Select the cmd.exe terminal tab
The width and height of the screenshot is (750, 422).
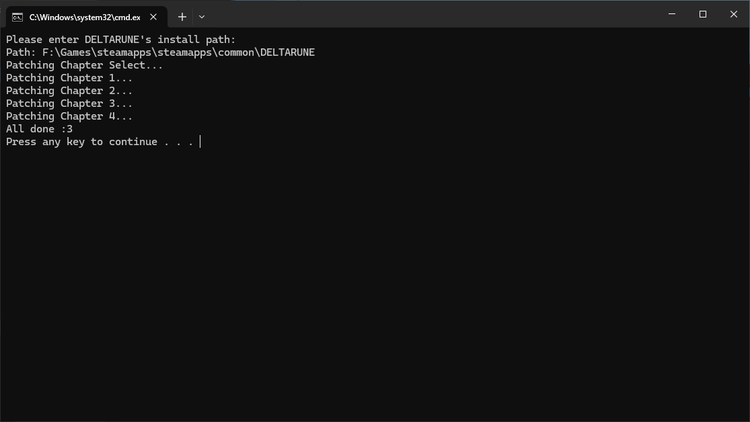pyautogui.click(x=87, y=17)
